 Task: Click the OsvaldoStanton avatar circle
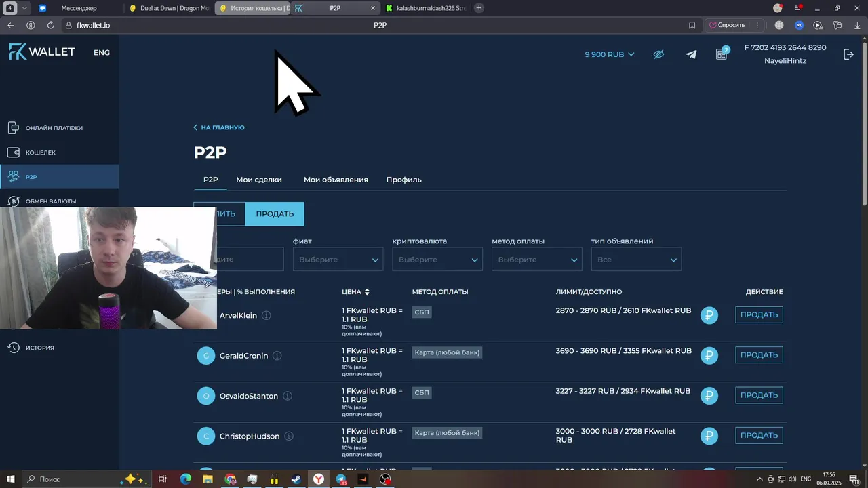click(206, 396)
